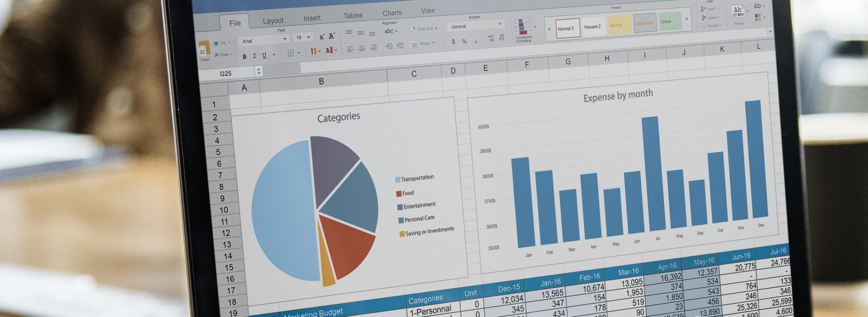The image size is (868, 317).
Task: Select column G header
Action: (x=568, y=61)
